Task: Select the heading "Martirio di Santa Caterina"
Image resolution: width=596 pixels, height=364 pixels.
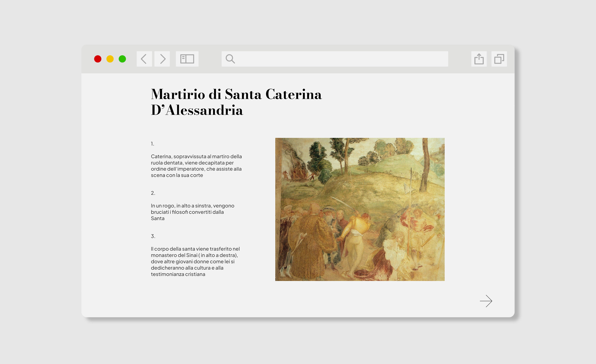Action: [236, 94]
